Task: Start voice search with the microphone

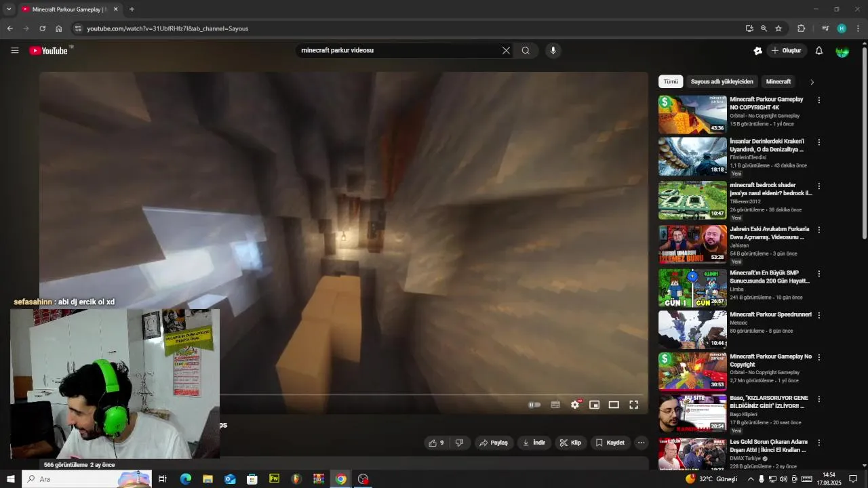Action: tap(553, 50)
